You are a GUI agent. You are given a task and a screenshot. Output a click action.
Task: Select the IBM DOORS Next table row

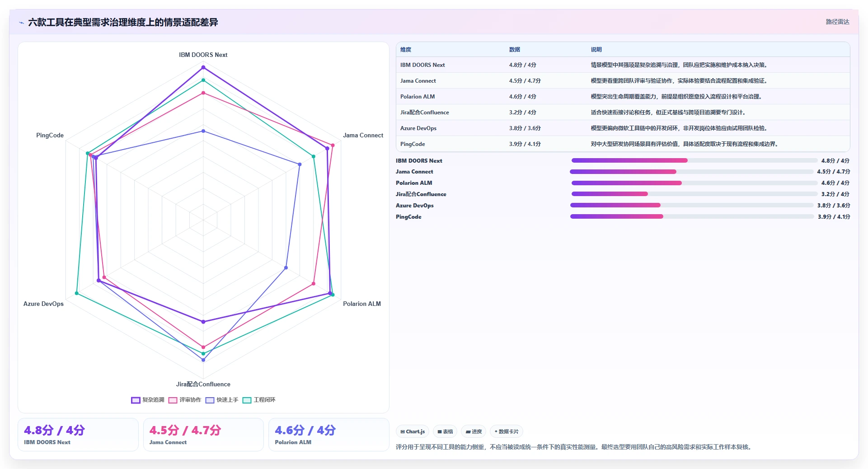623,65
